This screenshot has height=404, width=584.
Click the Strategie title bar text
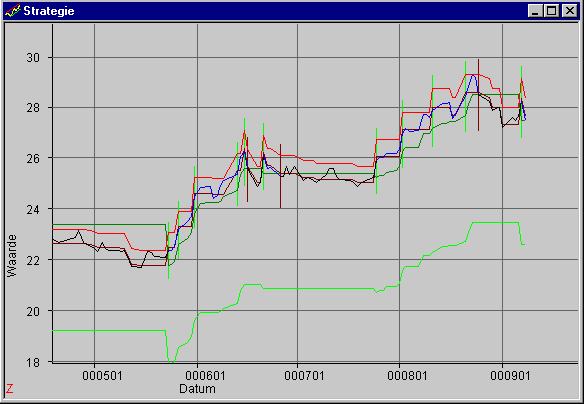tap(49, 11)
